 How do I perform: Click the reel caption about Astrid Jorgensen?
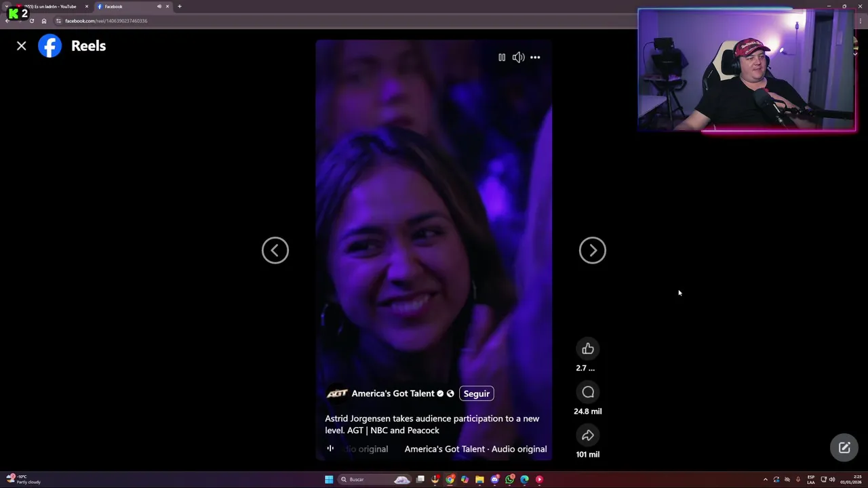(x=432, y=424)
